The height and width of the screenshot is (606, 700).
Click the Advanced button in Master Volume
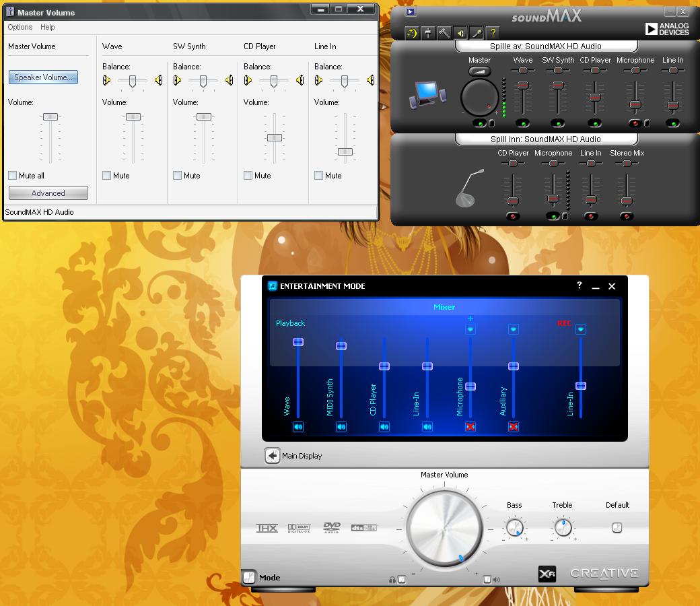(48, 193)
